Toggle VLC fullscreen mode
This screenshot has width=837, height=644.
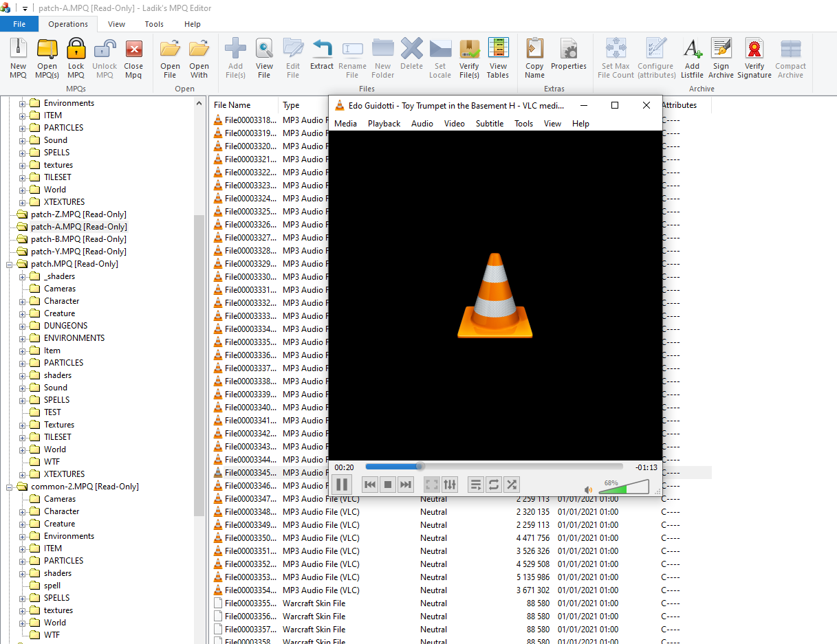pyautogui.click(x=432, y=485)
